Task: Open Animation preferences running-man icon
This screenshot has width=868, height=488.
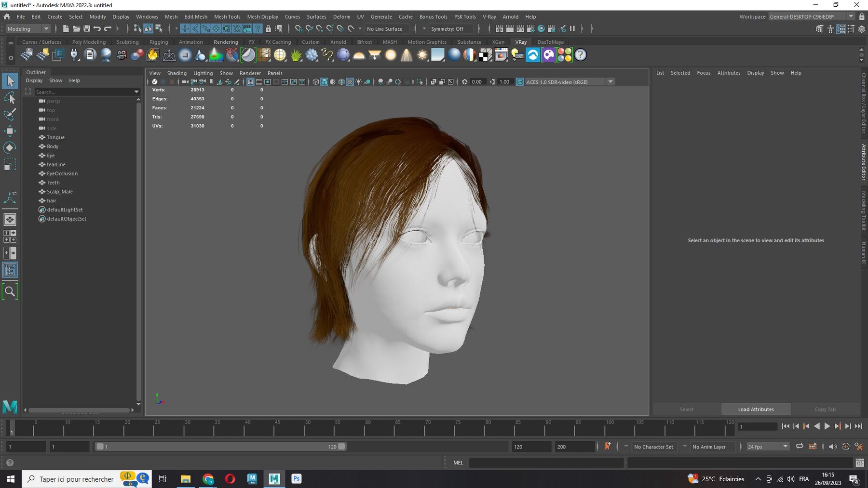Action: (858, 447)
